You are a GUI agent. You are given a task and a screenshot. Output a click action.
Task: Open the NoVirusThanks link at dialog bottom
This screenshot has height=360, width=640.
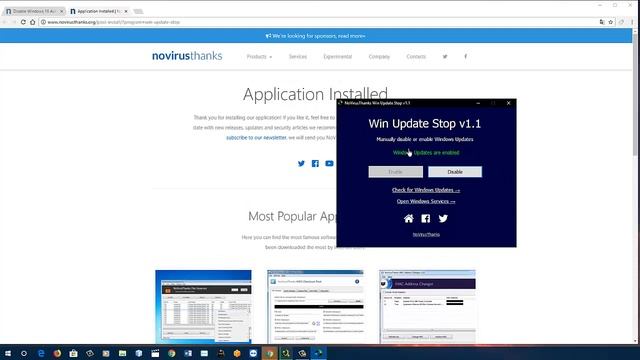(426, 234)
